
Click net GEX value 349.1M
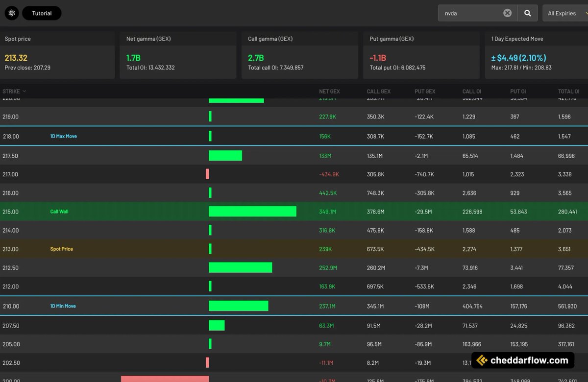(328, 212)
